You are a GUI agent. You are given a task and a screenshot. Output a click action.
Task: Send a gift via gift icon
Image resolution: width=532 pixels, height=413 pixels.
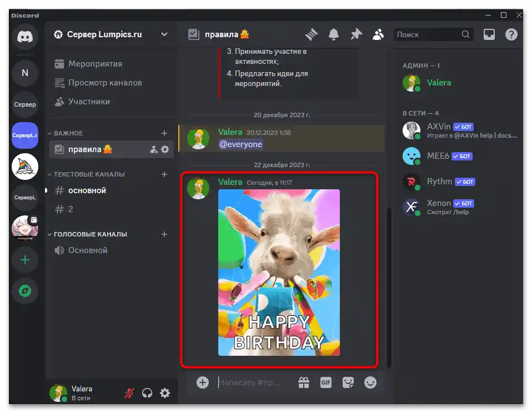point(304,382)
